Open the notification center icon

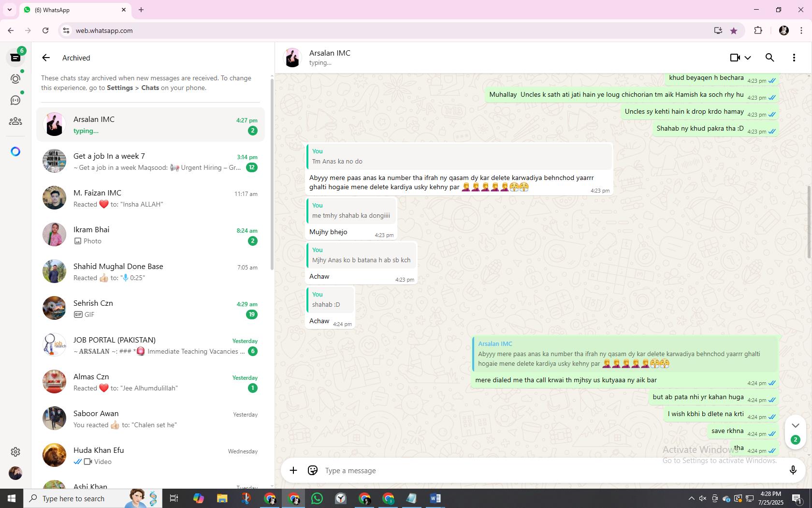[797, 498]
